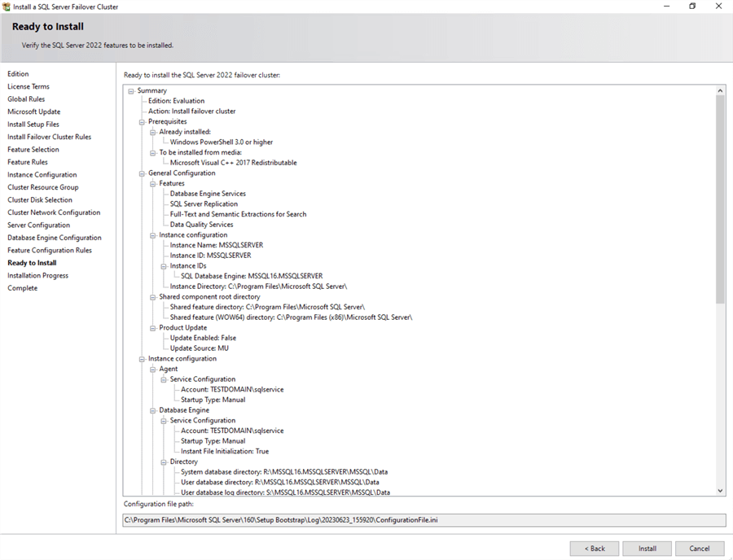
Task: Collapse the To be installed from media node
Action: pyautogui.click(x=152, y=153)
